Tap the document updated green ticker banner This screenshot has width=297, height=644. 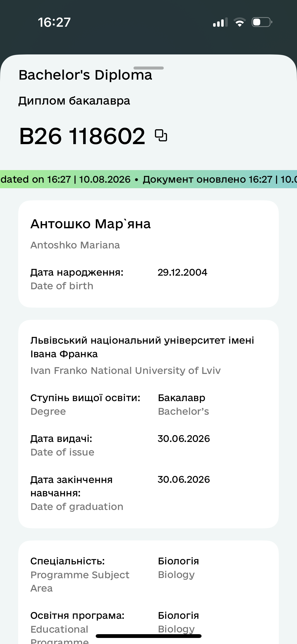149,179
